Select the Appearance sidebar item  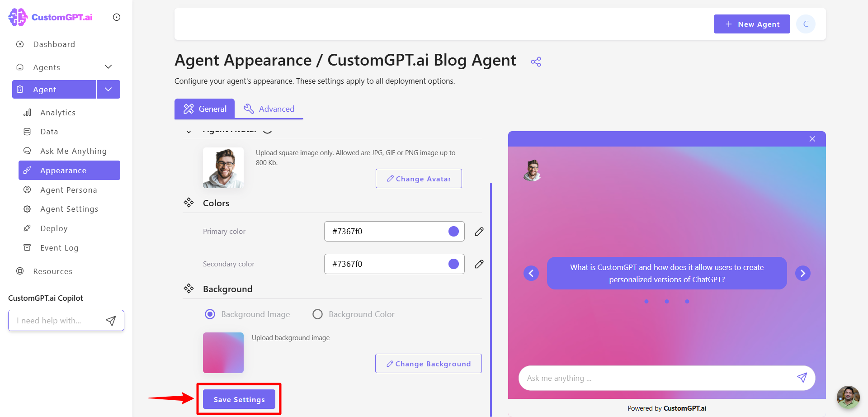69,171
